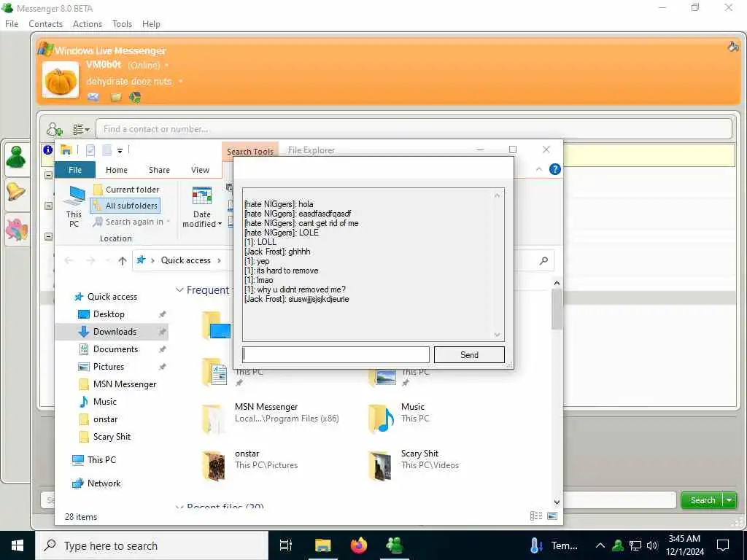
Task: Select the butterfly MSN tab
Action: click(x=17, y=229)
